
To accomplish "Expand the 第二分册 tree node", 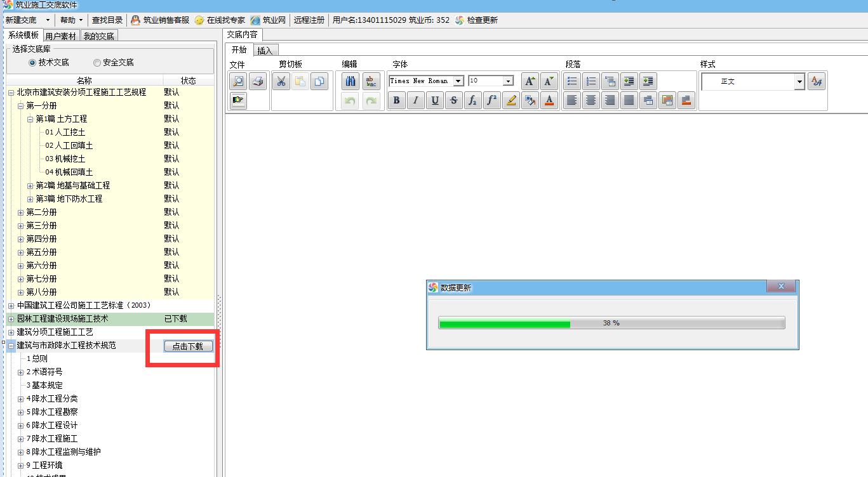I will [21, 212].
